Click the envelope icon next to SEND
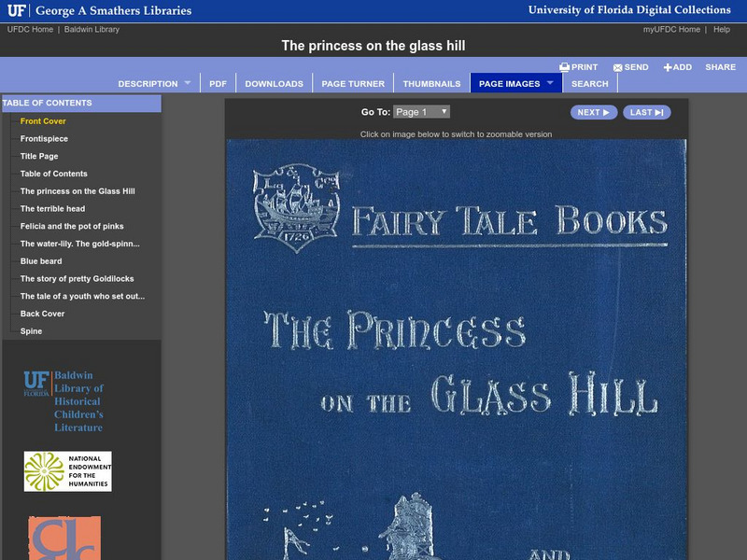The width and height of the screenshot is (747, 560). 617,67
